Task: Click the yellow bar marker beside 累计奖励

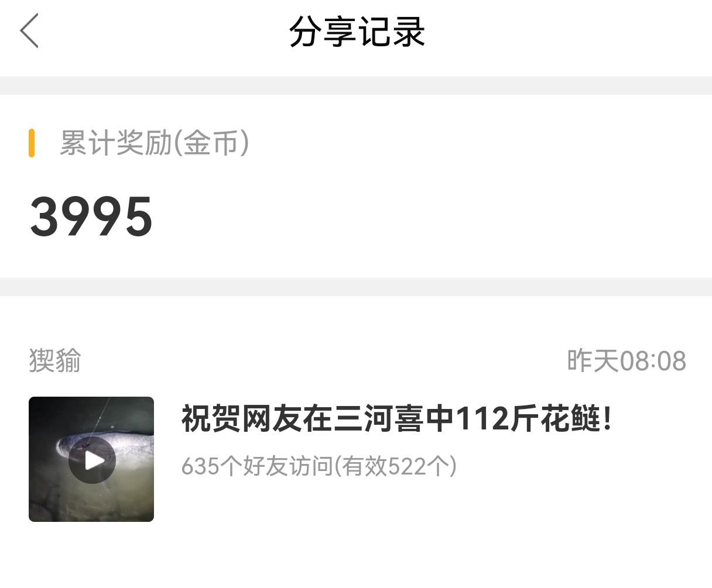Action: pos(32,143)
